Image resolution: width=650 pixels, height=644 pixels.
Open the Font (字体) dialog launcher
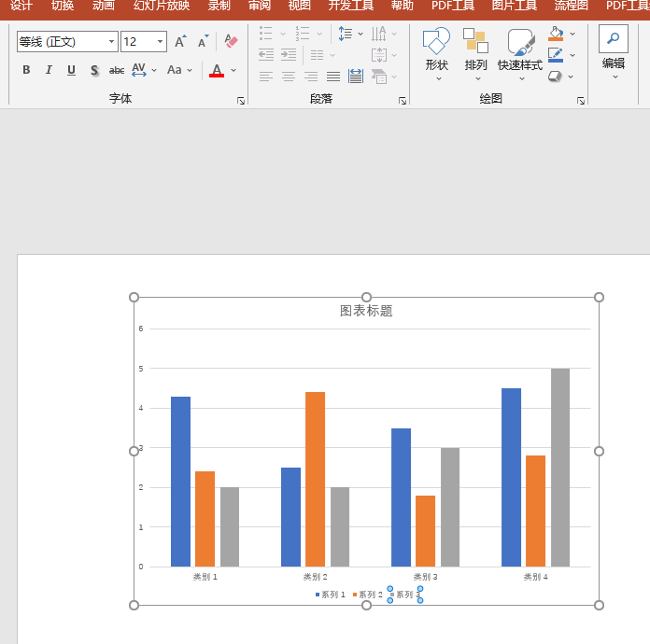coord(241,101)
